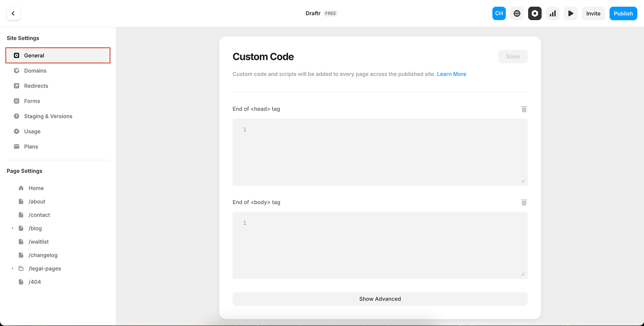Click the Redirects arrow icon
Viewport: 644px width, 326px height.
pyautogui.click(x=17, y=86)
